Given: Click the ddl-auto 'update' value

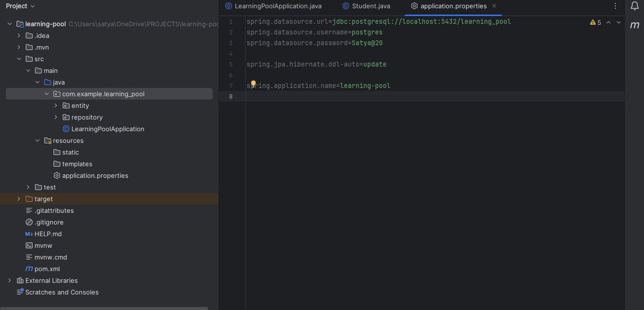Looking at the screenshot, I should [x=375, y=64].
